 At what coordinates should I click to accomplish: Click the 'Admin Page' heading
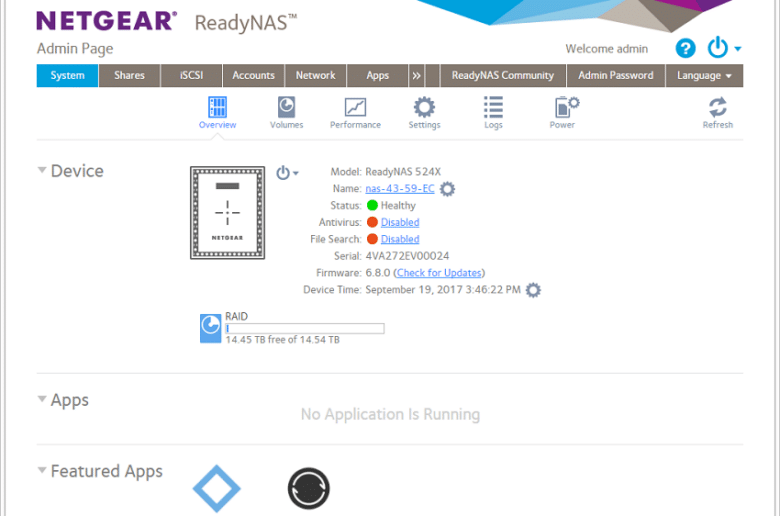[x=75, y=49]
